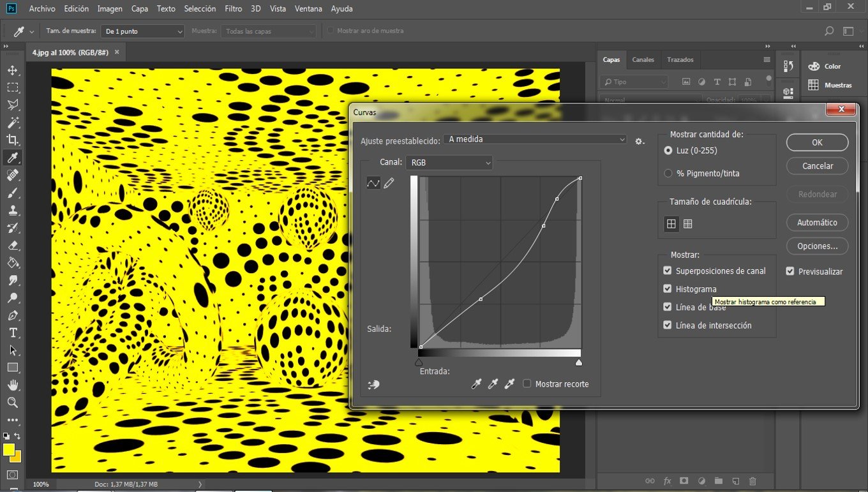
Task: Select the Horizontal Type tool
Action: point(12,333)
